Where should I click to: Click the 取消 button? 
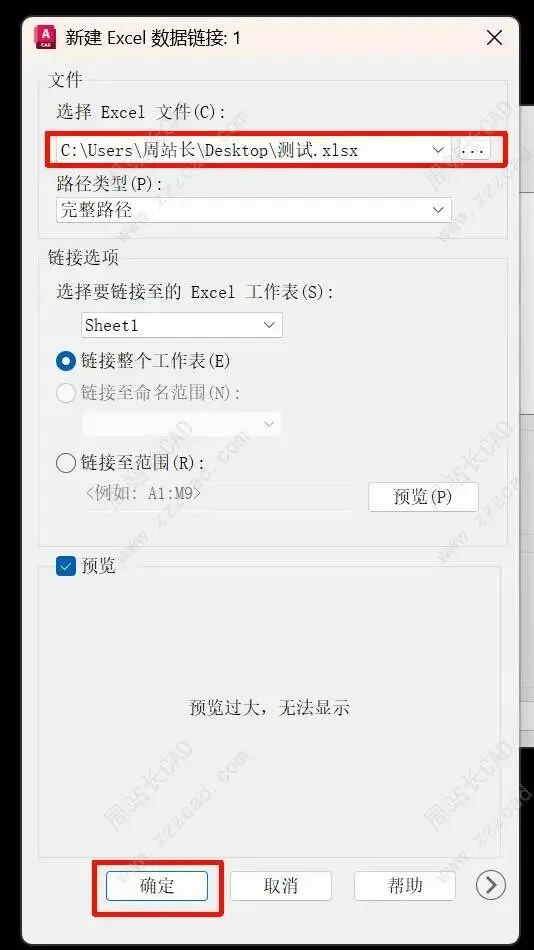pyautogui.click(x=281, y=886)
